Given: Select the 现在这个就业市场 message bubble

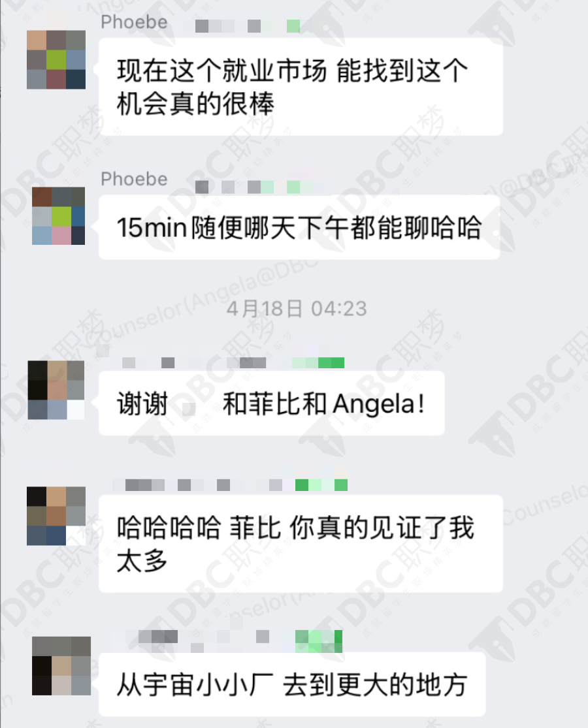Looking at the screenshot, I should click(x=301, y=87).
